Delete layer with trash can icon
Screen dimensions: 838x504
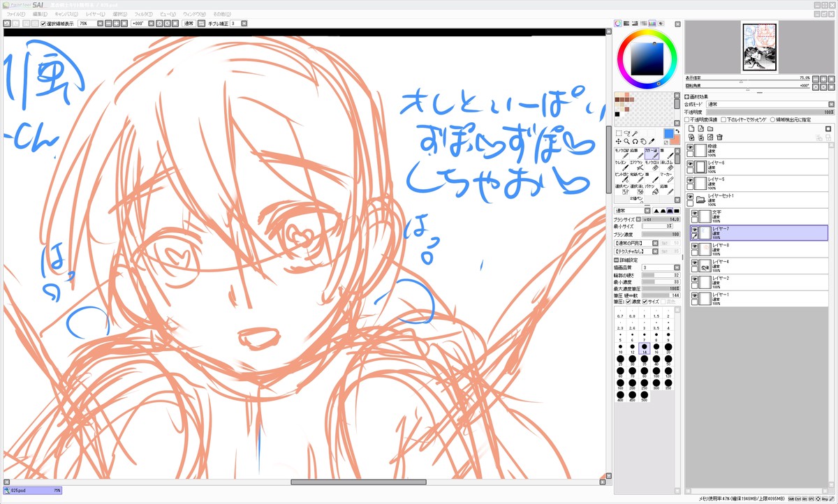tap(719, 138)
